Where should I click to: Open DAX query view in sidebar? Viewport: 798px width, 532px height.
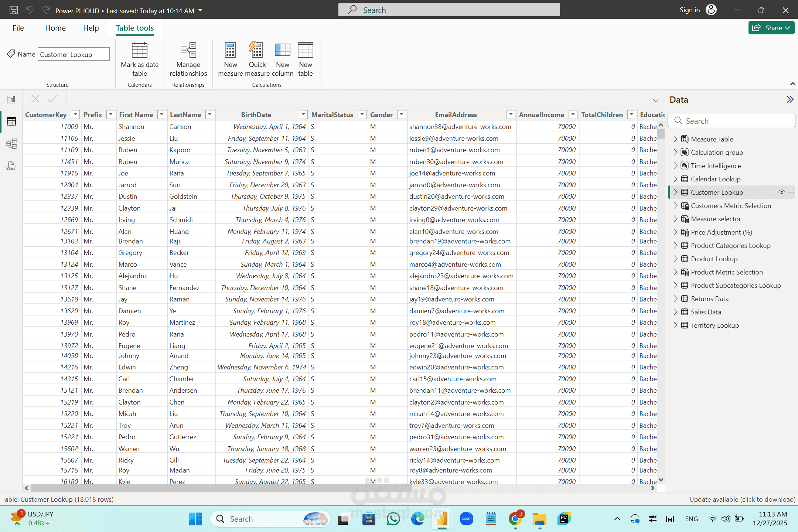pos(11,166)
